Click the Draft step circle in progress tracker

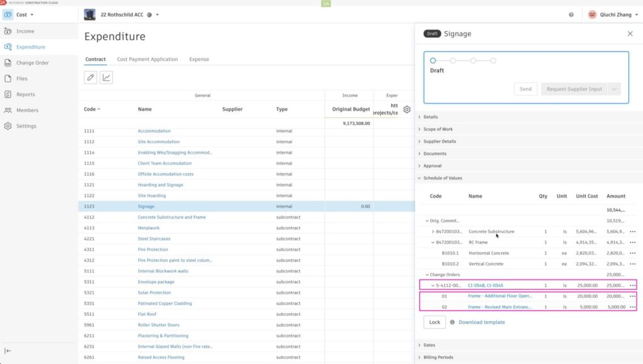click(x=433, y=61)
